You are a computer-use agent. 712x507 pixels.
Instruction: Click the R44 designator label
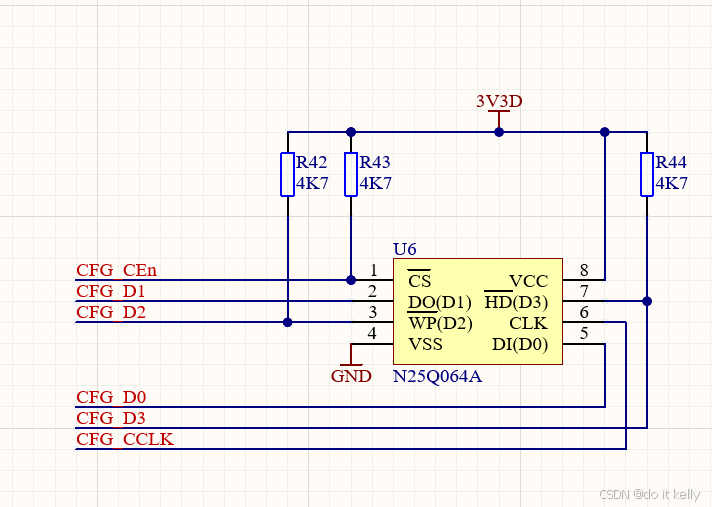(x=671, y=162)
